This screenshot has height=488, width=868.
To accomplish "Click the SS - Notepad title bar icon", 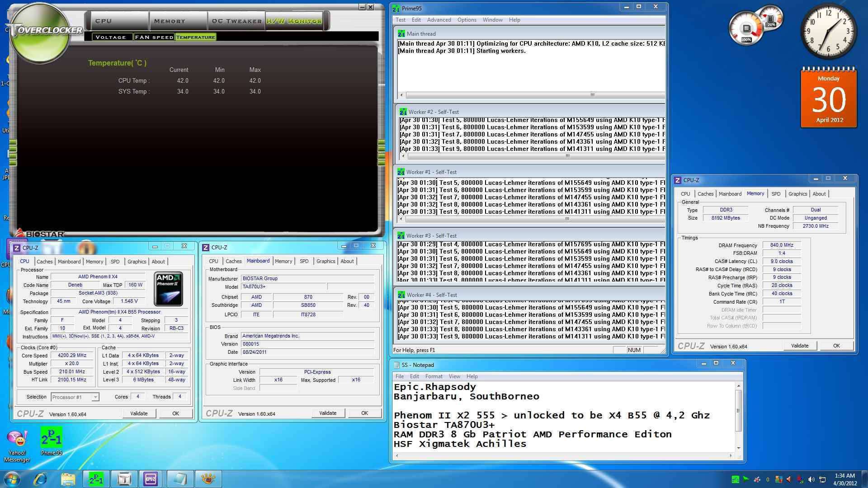I will point(396,365).
